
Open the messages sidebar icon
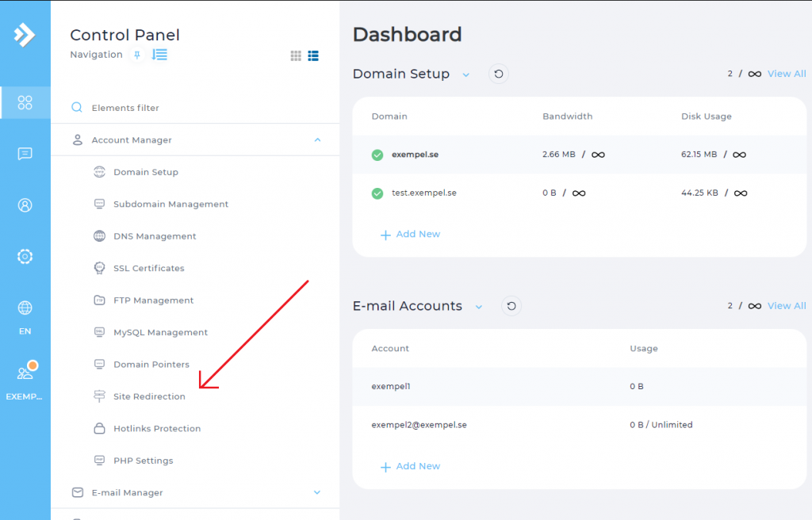[25, 154]
